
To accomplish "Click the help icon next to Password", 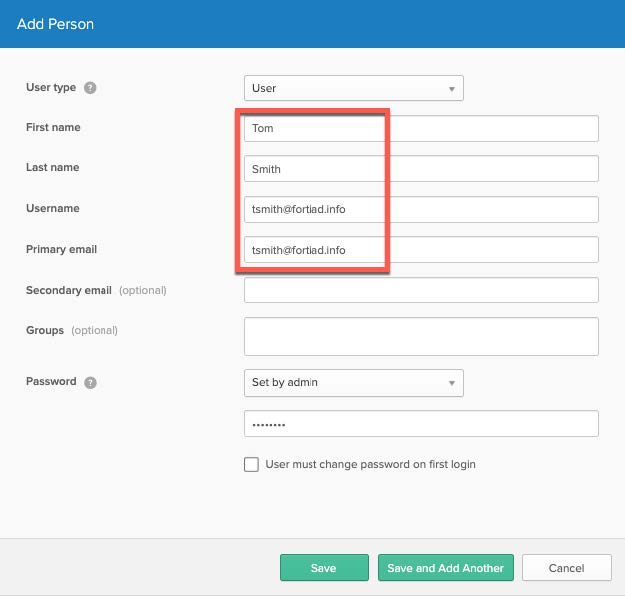I will point(91,382).
